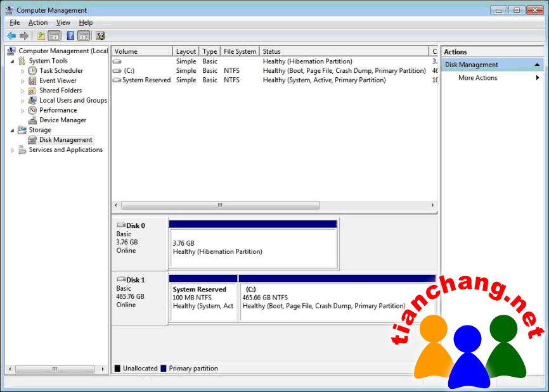Click the Disk 0 drive icon
The image size is (549, 392).
[x=121, y=225]
